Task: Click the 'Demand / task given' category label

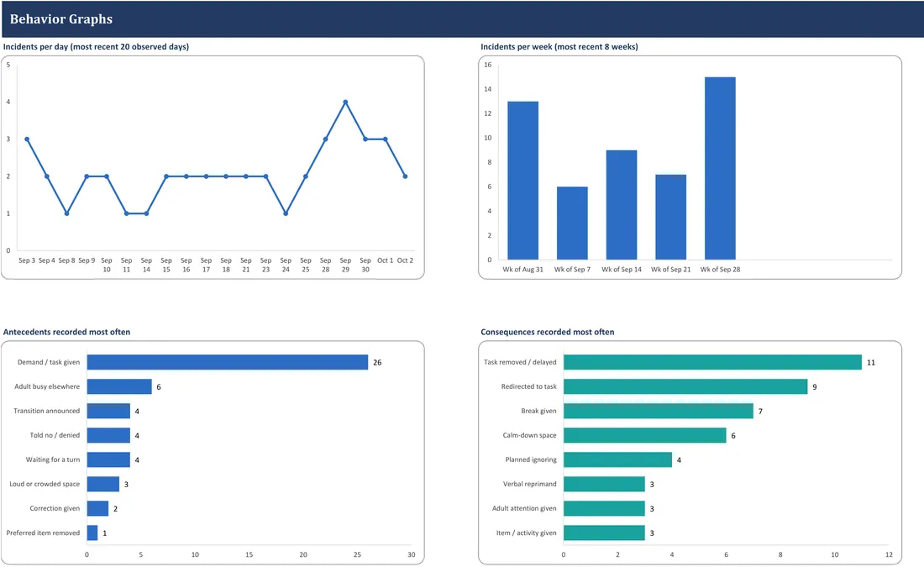Action: pos(49,362)
